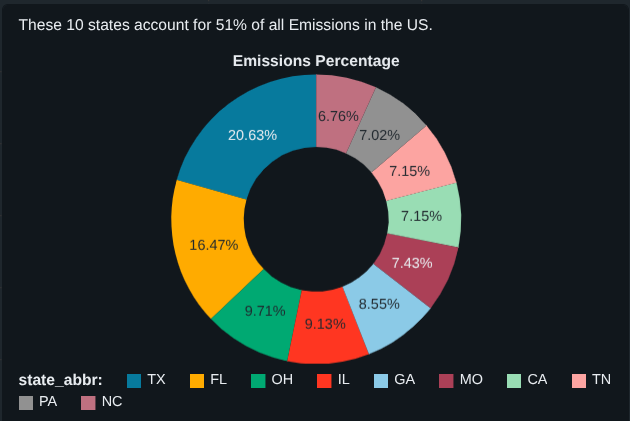Select the 20.63% blue donut slice
The width and height of the screenshot is (630, 421).
[x=250, y=135]
